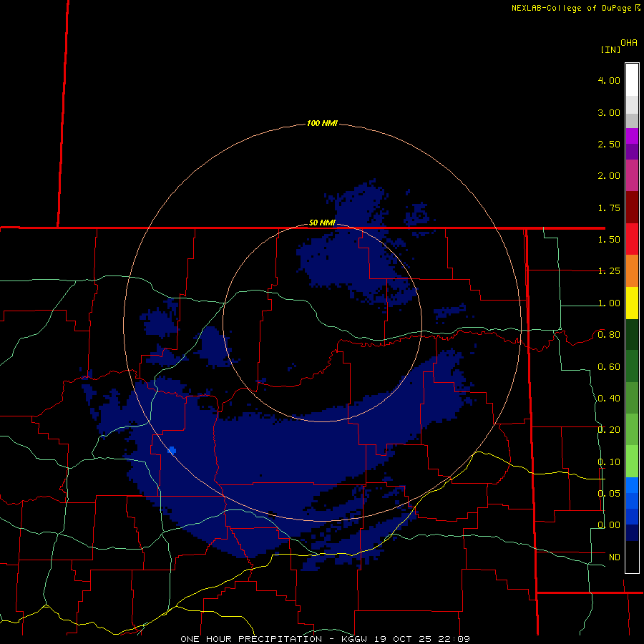Click the 1.00 scale value
Image resolution: width=644 pixels, height=644 pixels.
tap(609, 303)
